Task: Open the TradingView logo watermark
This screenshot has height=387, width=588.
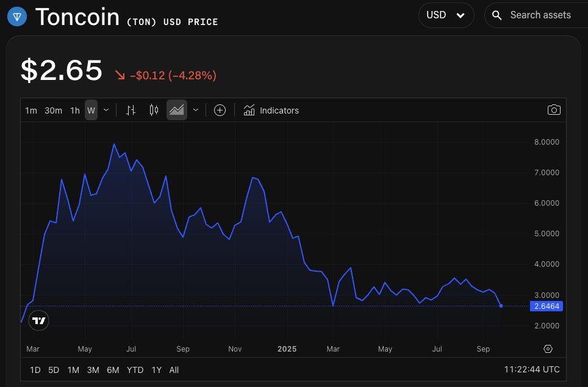Action: click(38, 320)
